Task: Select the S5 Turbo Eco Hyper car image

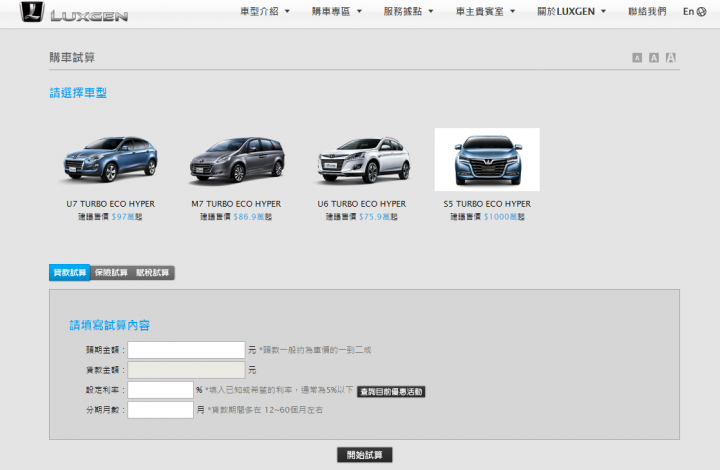Action: [487, 159]
